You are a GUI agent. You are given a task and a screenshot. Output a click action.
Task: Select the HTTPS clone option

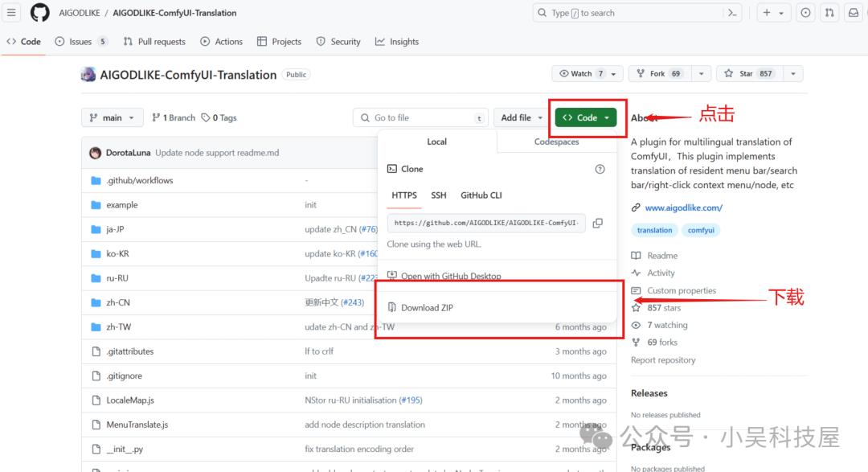coord(404,195)
